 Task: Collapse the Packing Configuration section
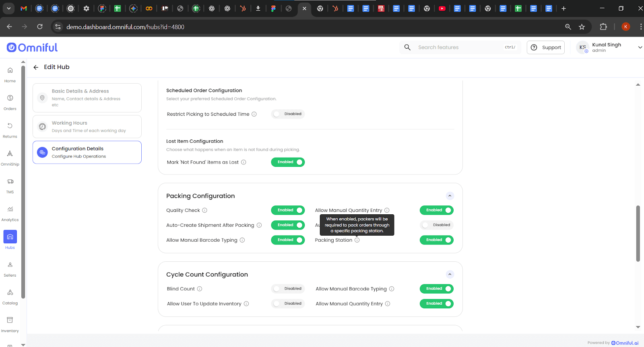click(450, 196)
